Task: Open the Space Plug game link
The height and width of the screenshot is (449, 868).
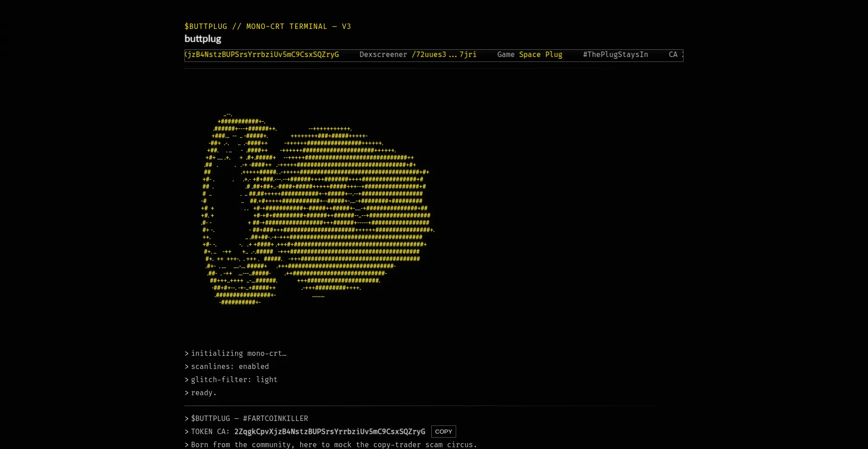Action: point(540,55)
